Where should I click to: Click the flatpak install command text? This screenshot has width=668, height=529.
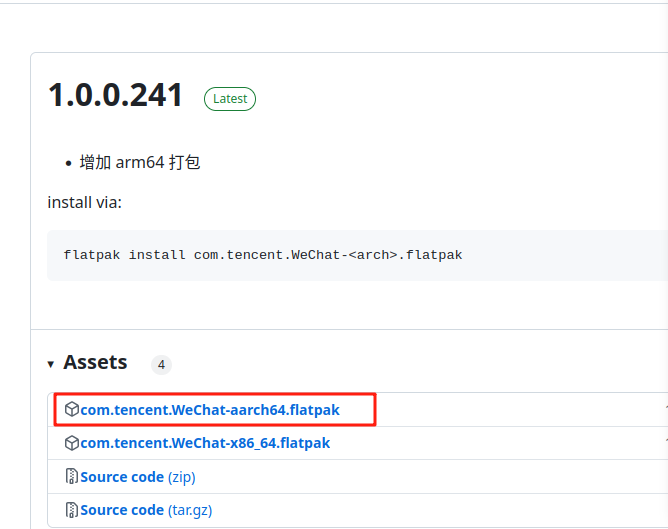coord(262,255)
